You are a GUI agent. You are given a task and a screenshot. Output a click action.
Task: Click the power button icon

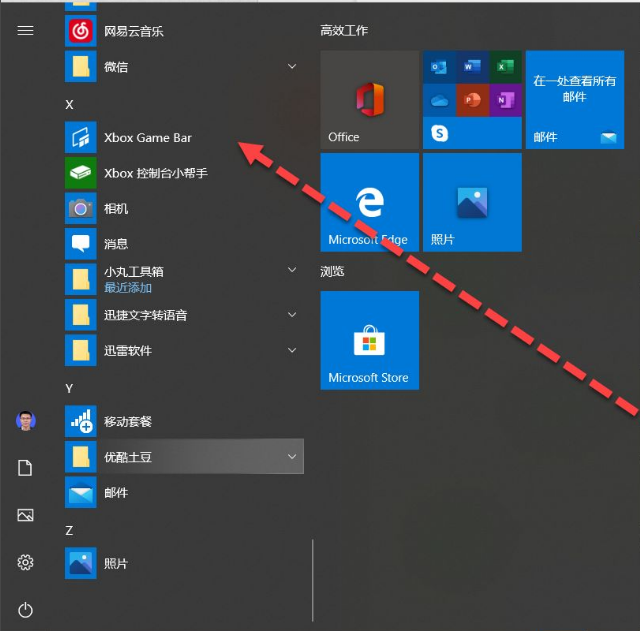26,610
